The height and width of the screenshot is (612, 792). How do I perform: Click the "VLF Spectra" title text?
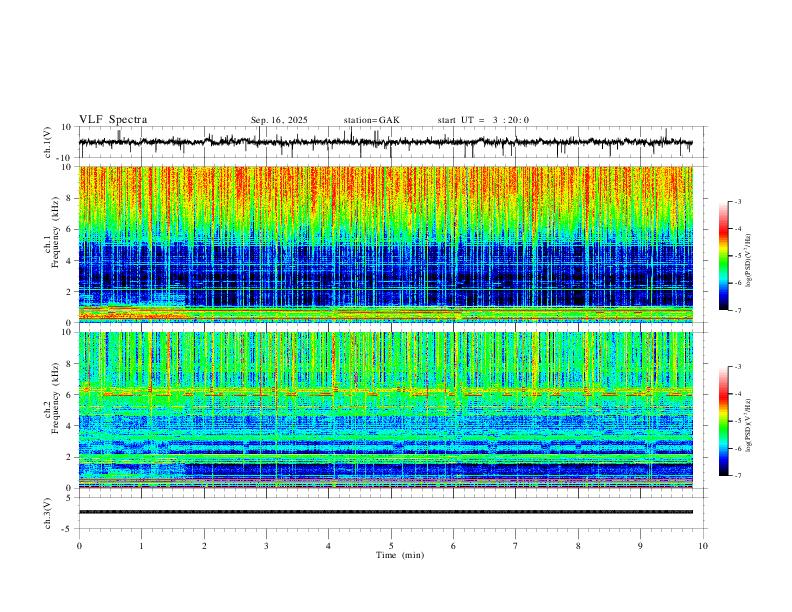[113, 120]
